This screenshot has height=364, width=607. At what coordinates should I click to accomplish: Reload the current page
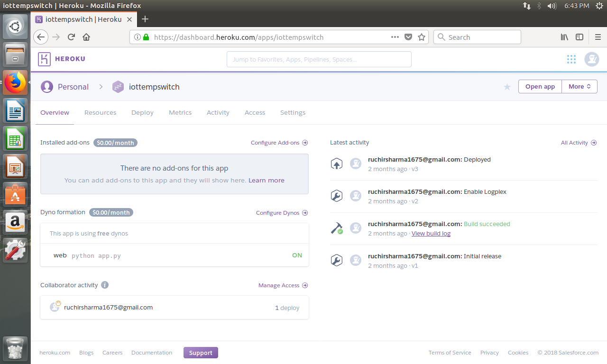[x=71, y=37]
